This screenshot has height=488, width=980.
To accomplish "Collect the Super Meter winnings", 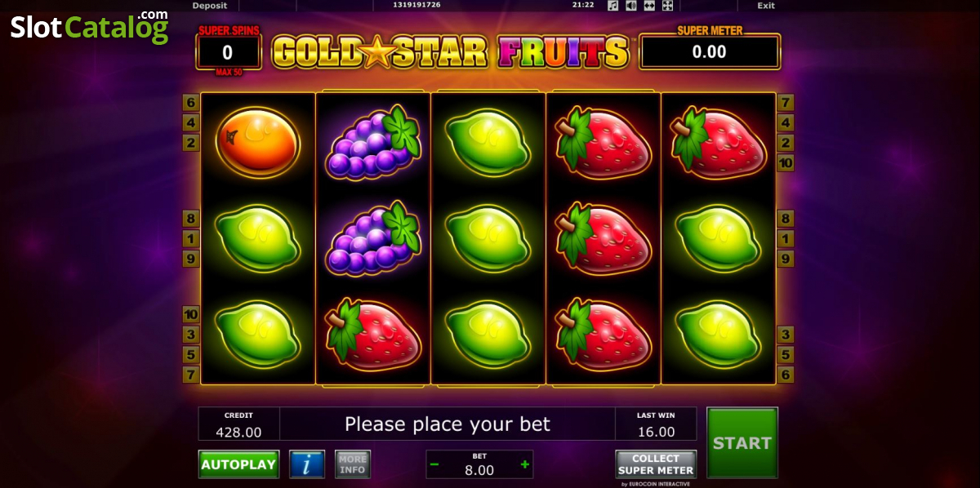I will (x=656, y=464).
